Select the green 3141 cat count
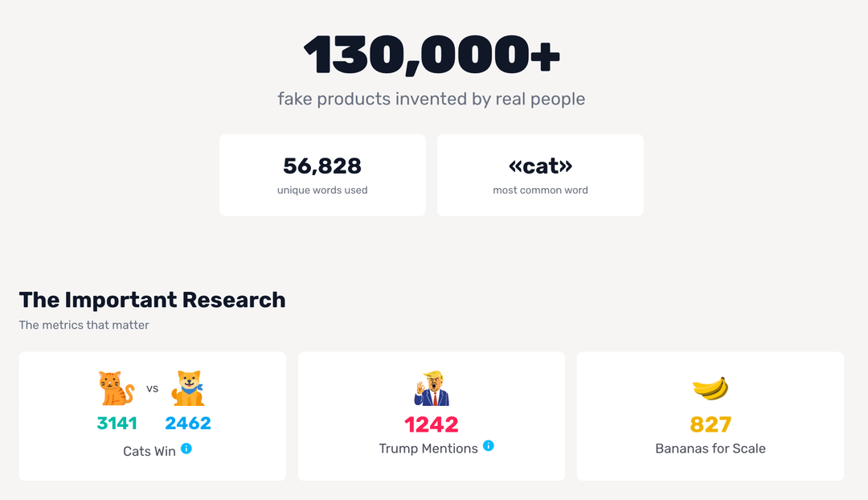Viewport: 868px width, 500px height. point(117,423)
